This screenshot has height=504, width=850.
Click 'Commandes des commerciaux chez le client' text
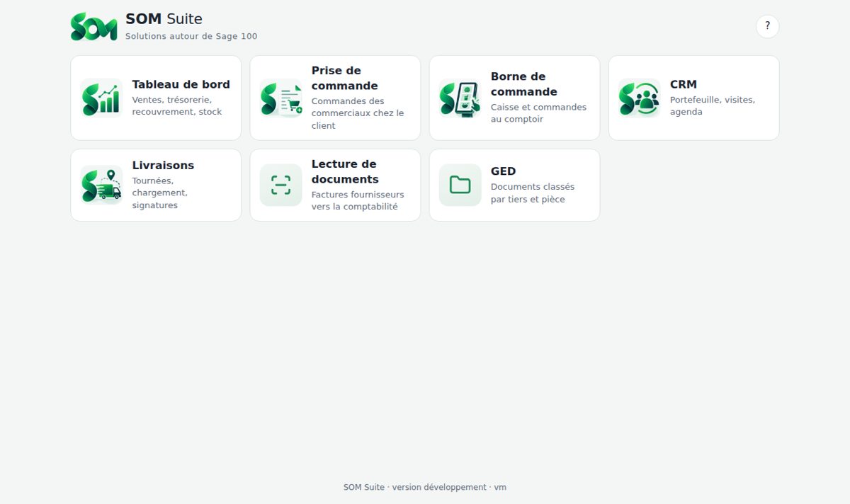pos(358,113)
